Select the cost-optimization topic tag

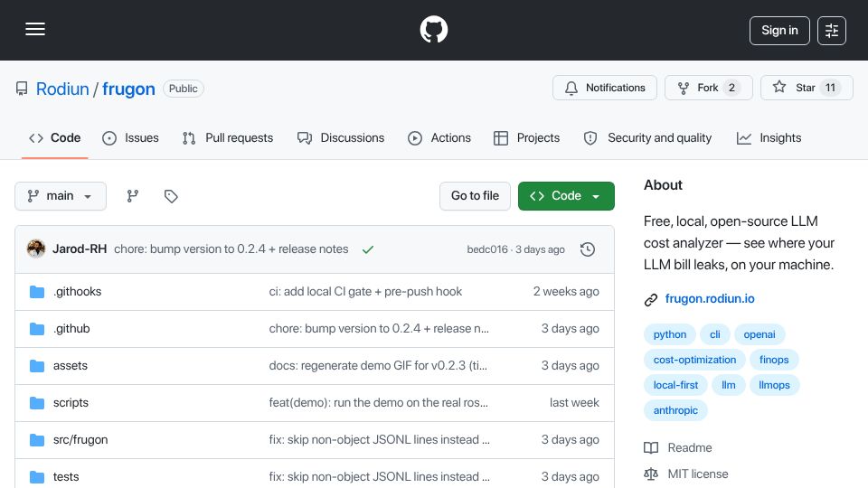pyautogui.click(x=694, y=360)
